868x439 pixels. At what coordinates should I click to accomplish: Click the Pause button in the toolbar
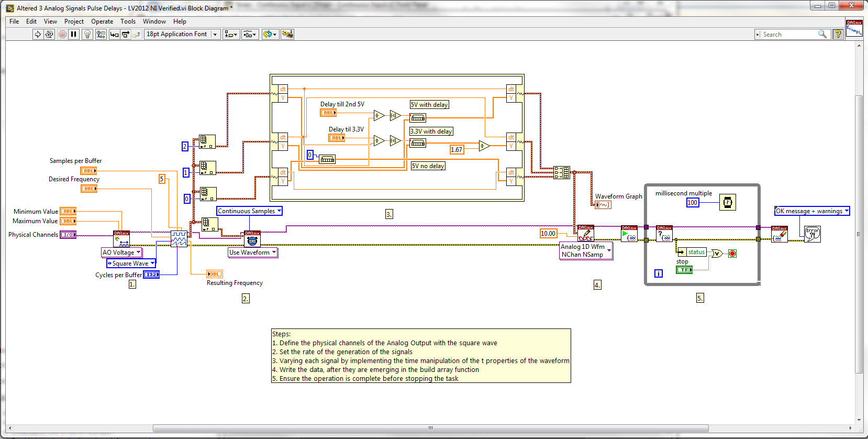[x=74, y=34]
